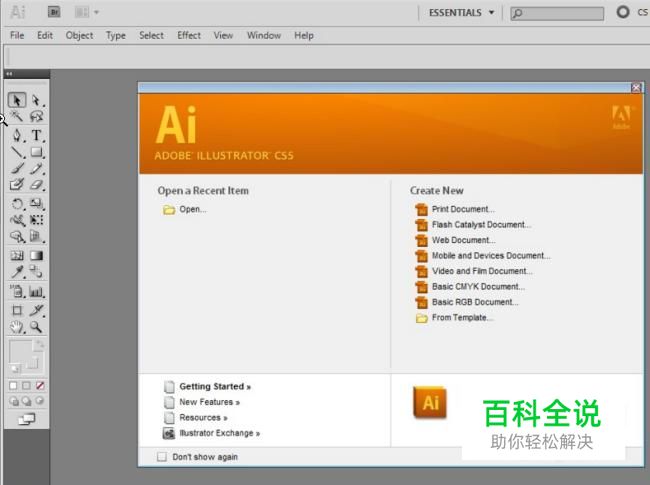The image size is (650, 485).
Task: Create a Video and Film Document
Action: click(474, 271)
